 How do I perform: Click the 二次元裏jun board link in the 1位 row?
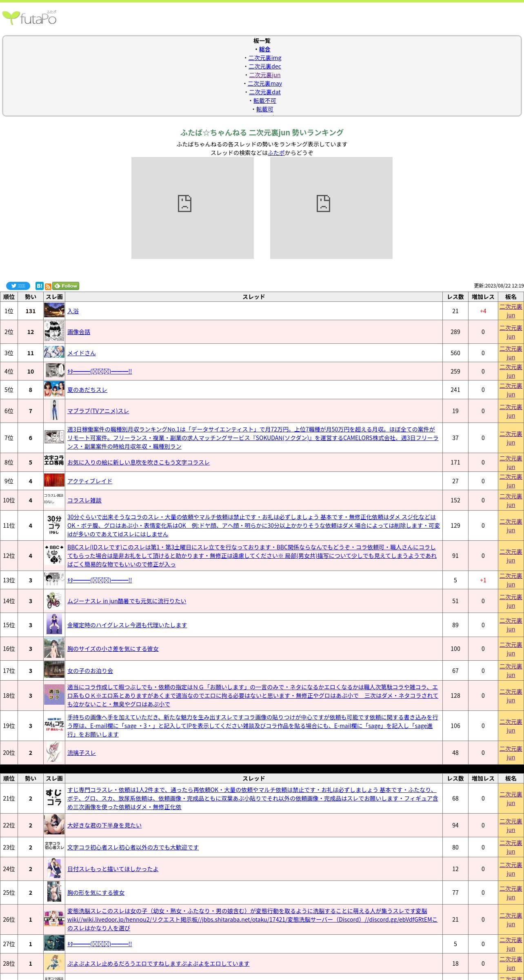(511, 311)
